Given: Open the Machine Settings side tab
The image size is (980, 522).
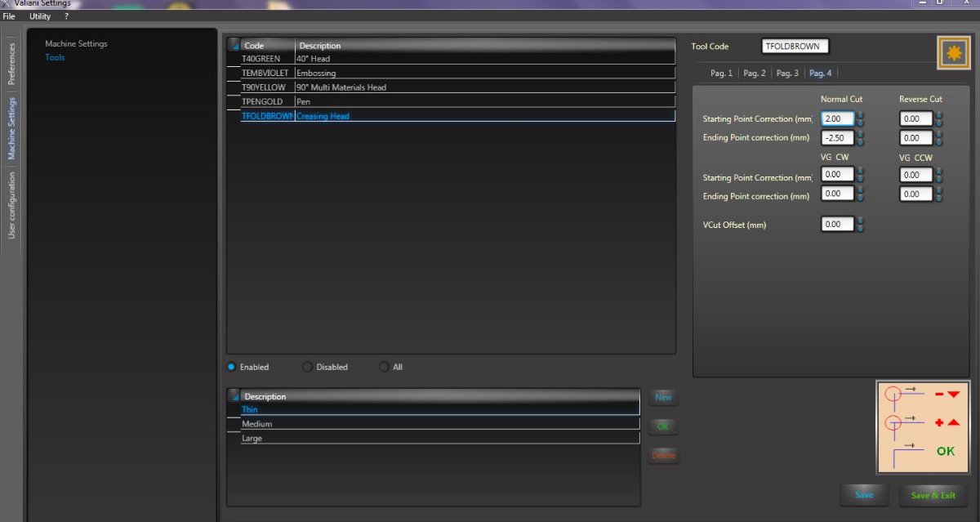Looking at the screenshot, I should pyautogui.click(x=11, y=127).
